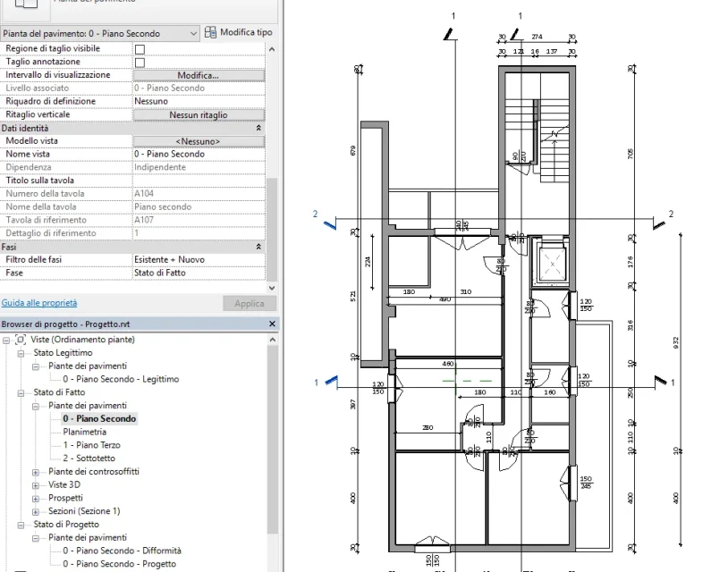The width and height of the screenshot is (728, 572).
Task: Click section 2 marker head at left
Action: tap(330, 225)
